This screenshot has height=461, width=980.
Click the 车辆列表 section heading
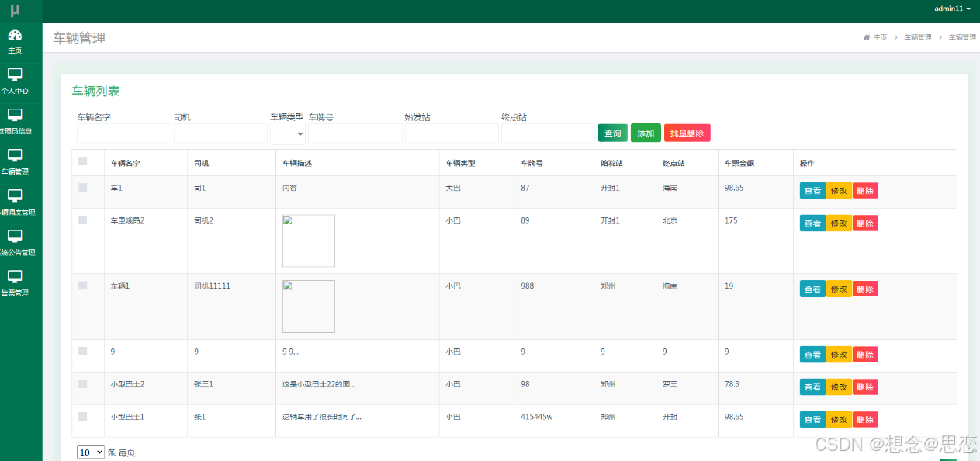pyautogui.click(x=96, y=91)
